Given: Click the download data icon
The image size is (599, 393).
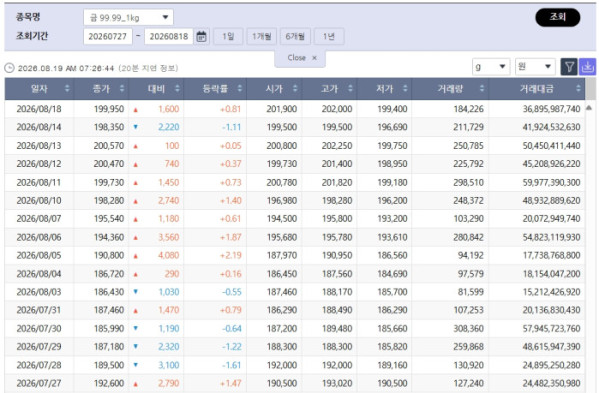Looking at the screenshot, I should click(x=587, y=67).
